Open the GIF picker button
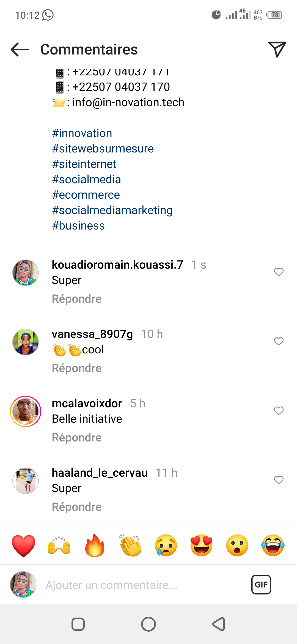Image resolution: width=297 pixels, height=644 pixels. tap(261, 585)
